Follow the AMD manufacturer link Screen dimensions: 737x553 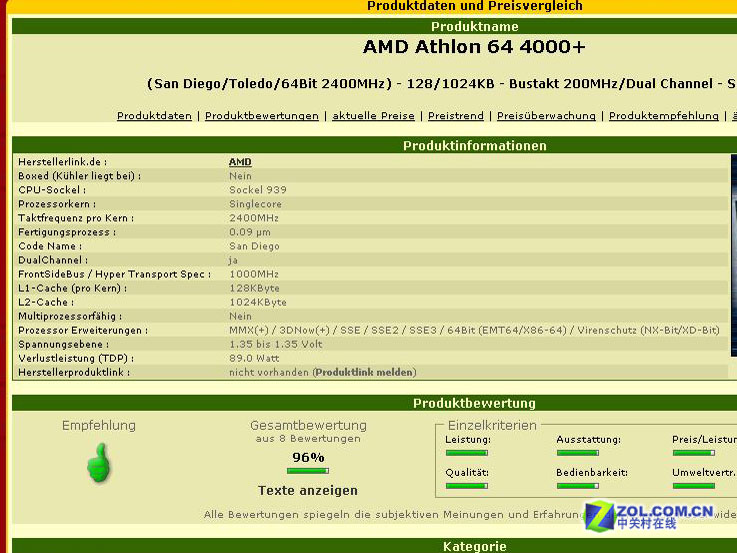coord(240,162)
